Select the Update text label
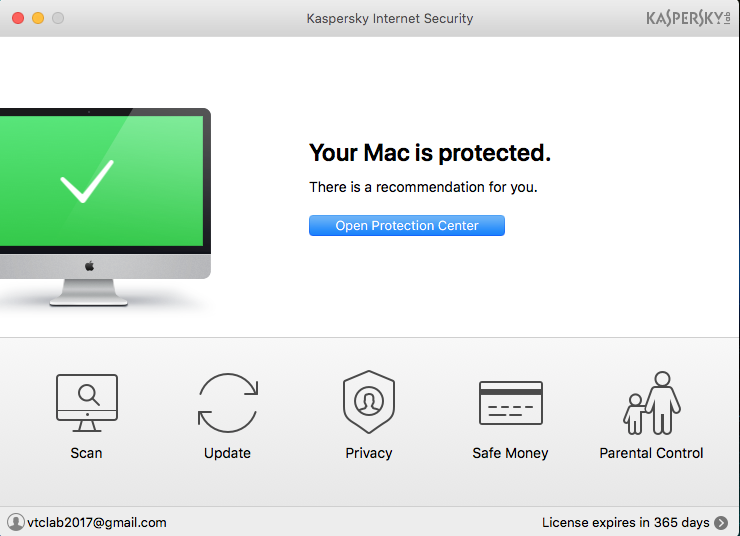Screen dimensions: 740x536 (227, 453)
